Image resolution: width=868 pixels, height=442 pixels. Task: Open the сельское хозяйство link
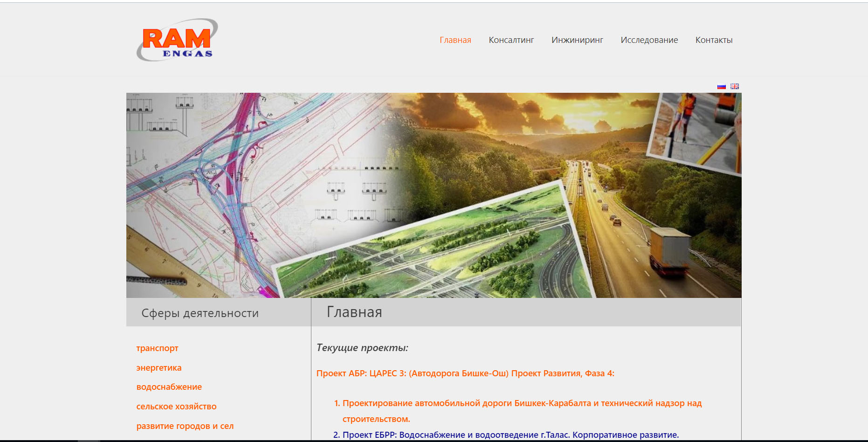176,407
